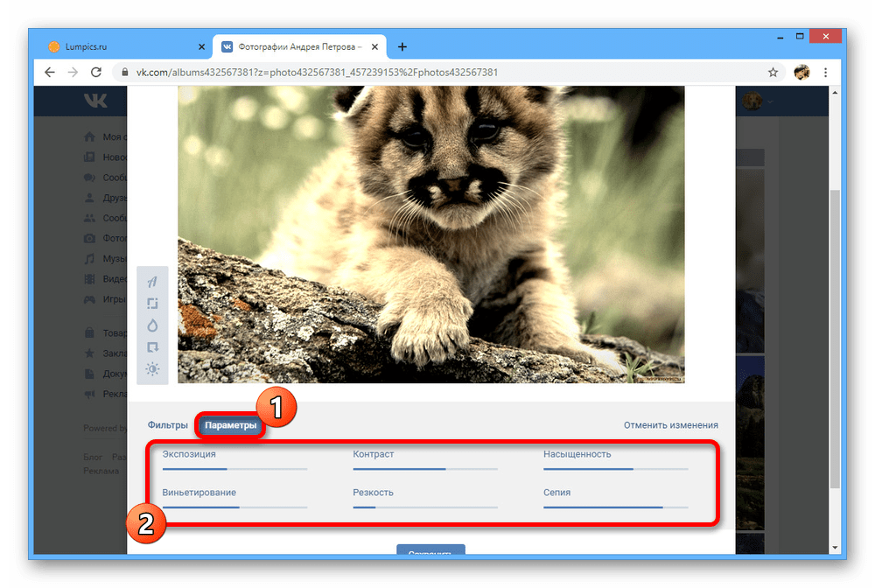Click the Реклама footer link

point(101,471)
